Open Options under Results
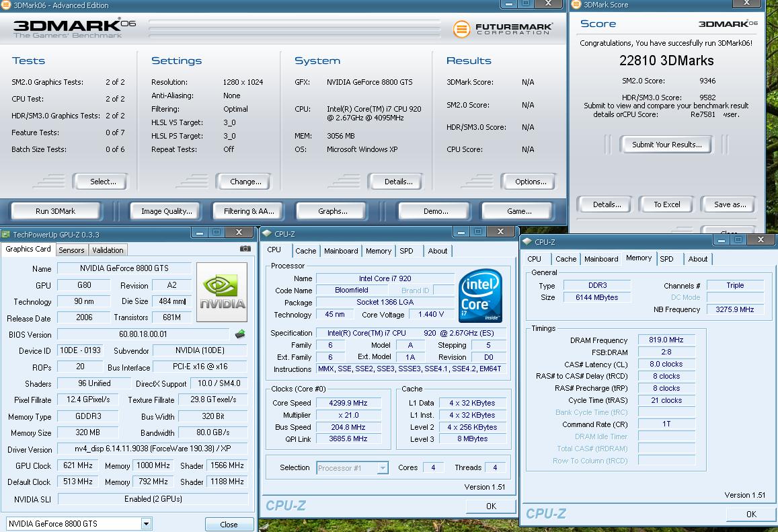Viewport: 778px width, 532px height. click(531, 182)
